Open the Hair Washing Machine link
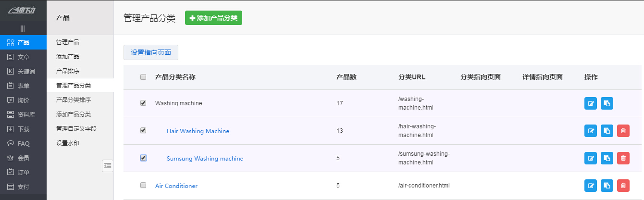 [198, 131]
